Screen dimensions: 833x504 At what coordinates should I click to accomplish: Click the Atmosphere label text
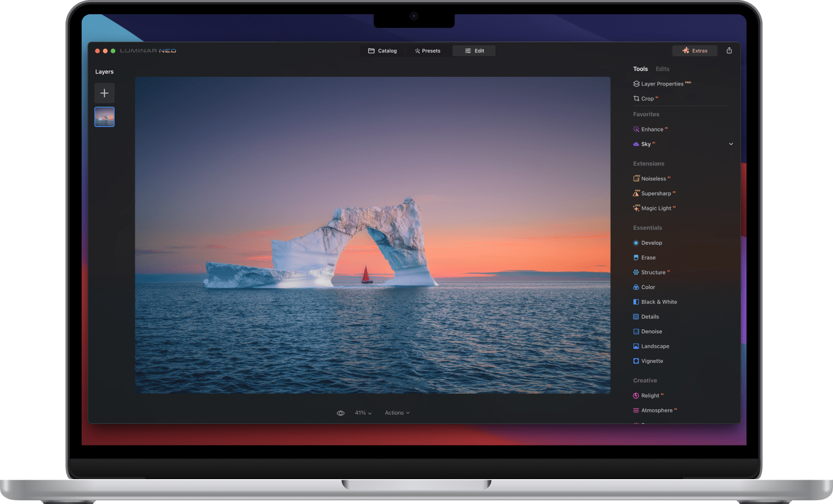tap(657, 410)
